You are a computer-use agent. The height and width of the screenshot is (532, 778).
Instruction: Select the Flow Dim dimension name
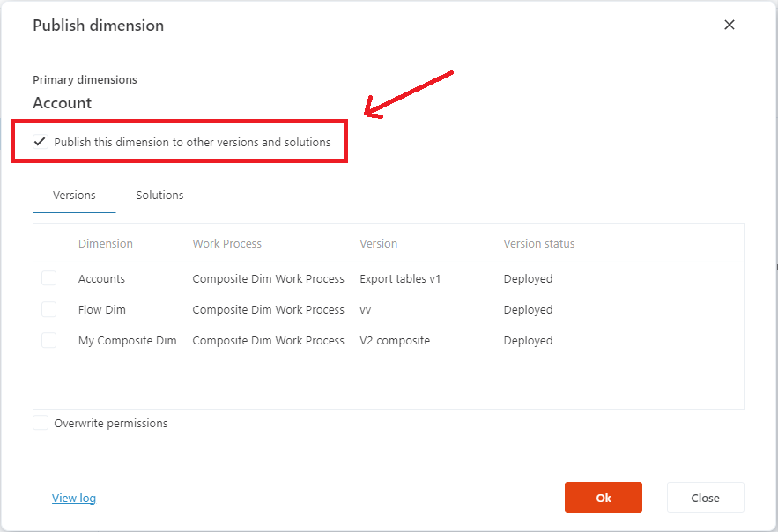click(x=101, y=309)
